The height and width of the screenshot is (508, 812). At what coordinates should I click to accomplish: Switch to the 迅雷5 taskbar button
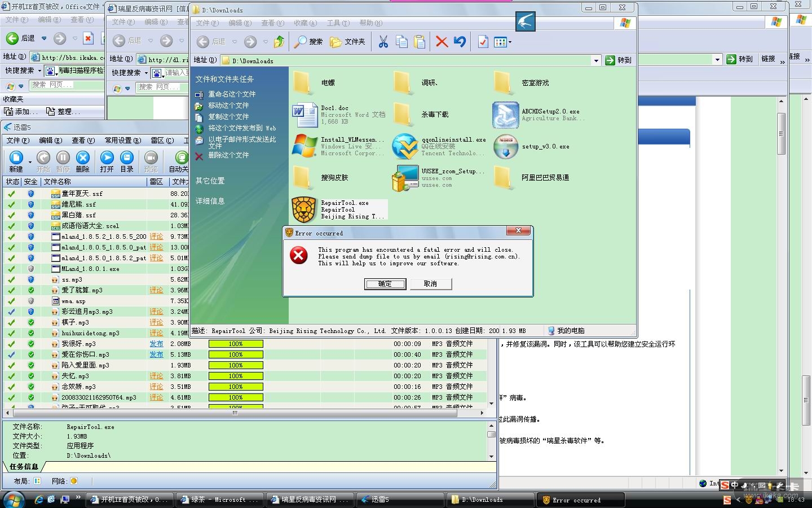[x=399, y=500]
